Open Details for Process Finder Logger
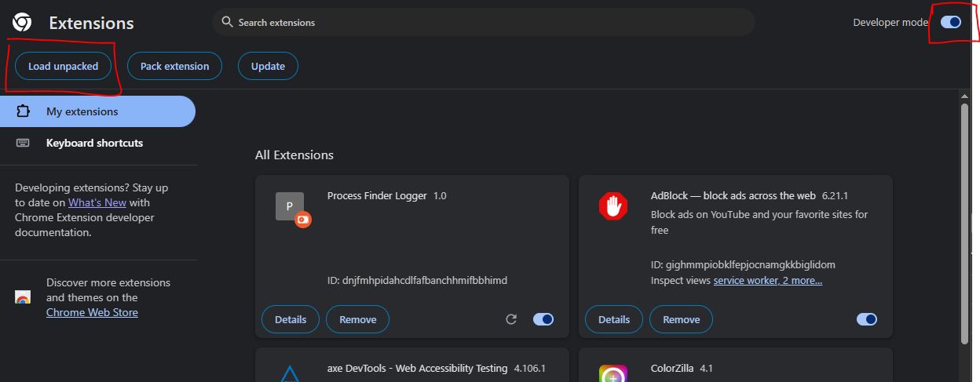 pos(291,319)
